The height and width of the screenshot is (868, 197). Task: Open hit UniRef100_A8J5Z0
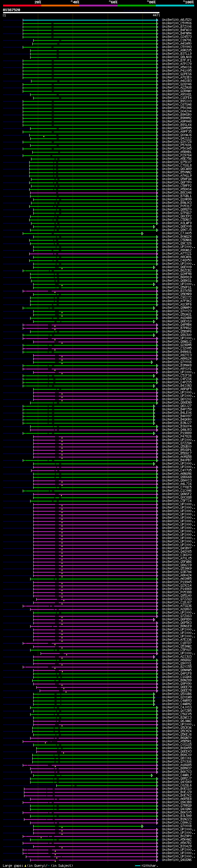point(177,20)
